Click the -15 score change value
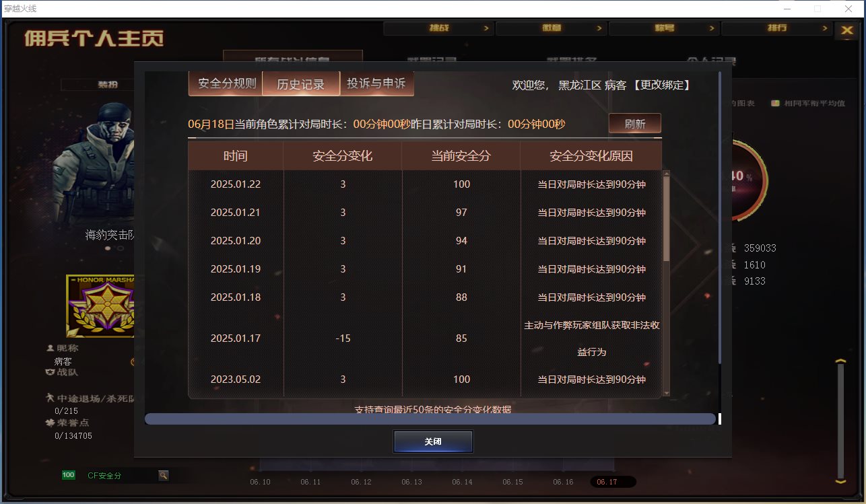 343,338
